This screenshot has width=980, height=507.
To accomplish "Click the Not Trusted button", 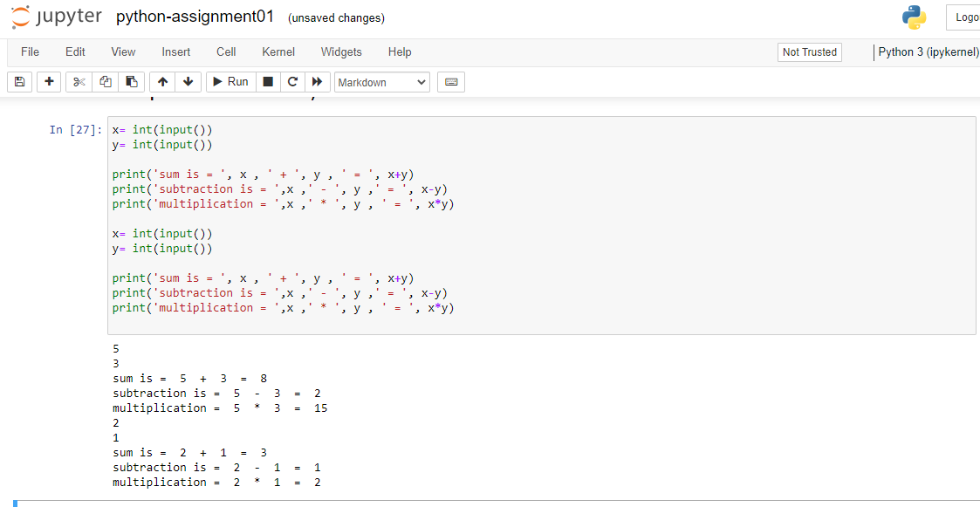I will [x=809, y=52].
